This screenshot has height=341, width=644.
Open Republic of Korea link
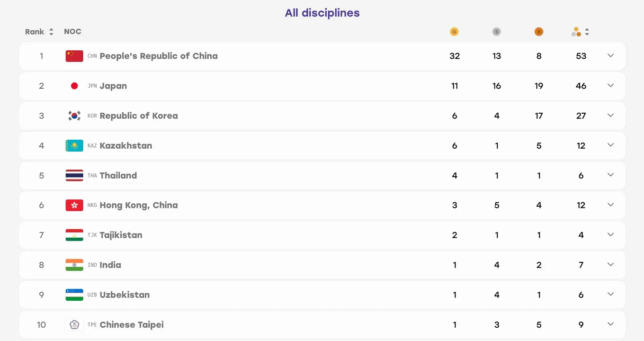(x=139, y=116)
